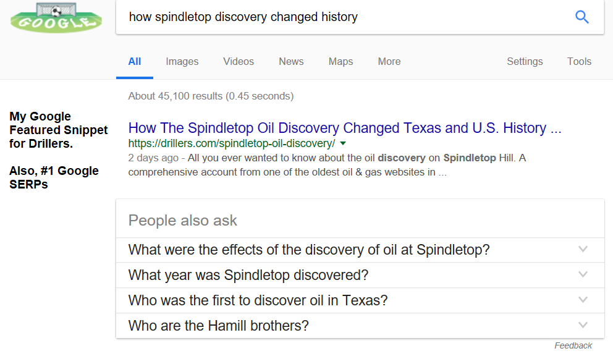This screenshot has height=364, width=613.
Task: Select the active All tab
Action: pyautogui.click(x=135, y=61)
